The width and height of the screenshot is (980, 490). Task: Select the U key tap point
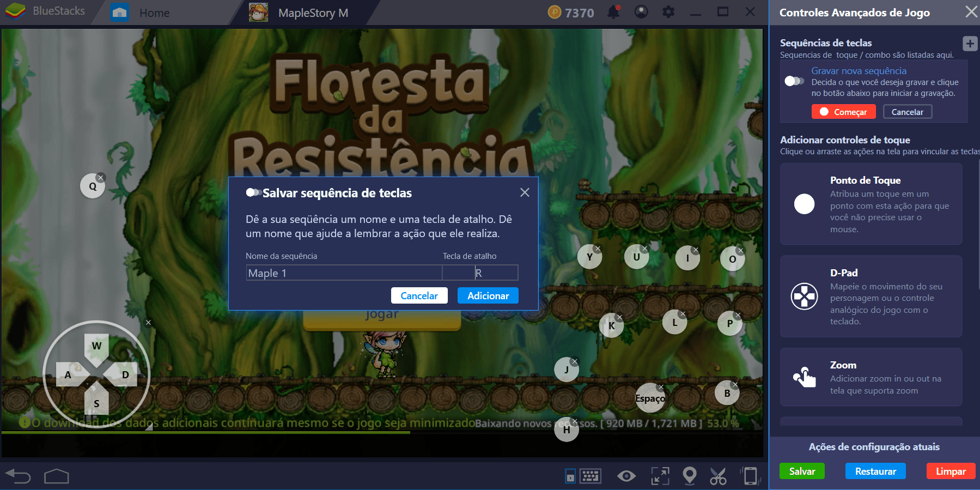click(x=636, y=257)
